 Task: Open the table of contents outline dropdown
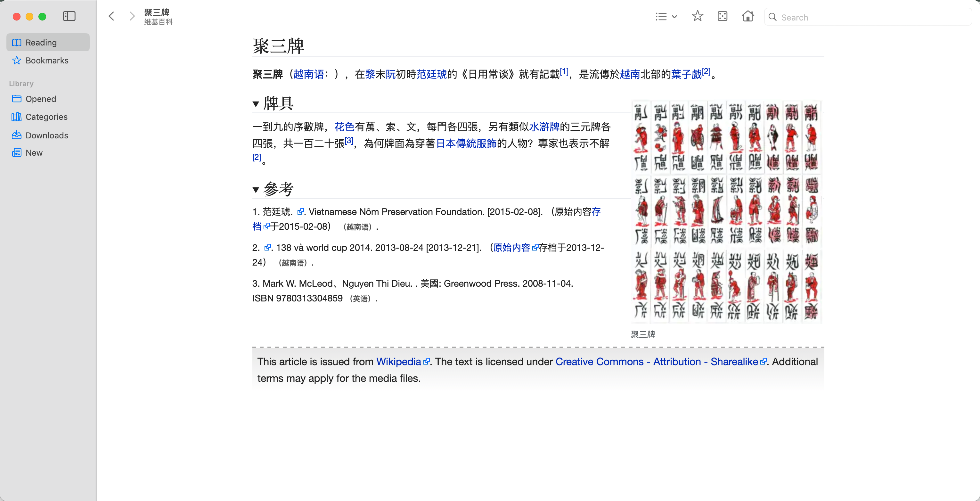666,17
